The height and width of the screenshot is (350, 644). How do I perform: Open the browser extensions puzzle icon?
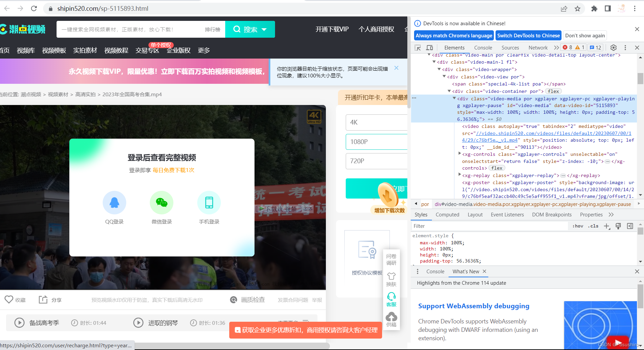pos(594,9)
